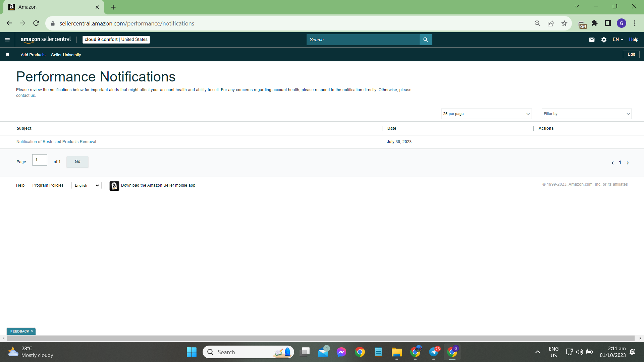Viewport: 644px width, 362px height.
Task: Open the browser zoom magnifier icon
Action: tap(537, 23)
